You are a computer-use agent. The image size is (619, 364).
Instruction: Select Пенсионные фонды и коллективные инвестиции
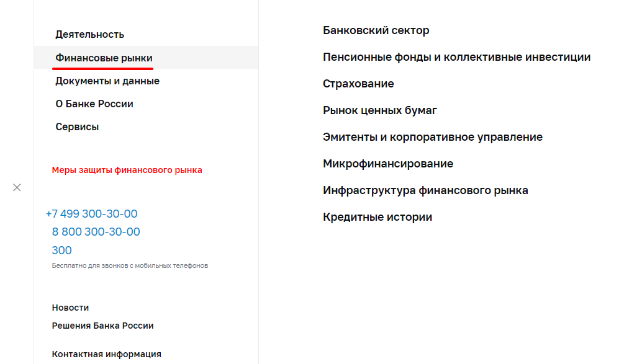[x=456, y=57]
